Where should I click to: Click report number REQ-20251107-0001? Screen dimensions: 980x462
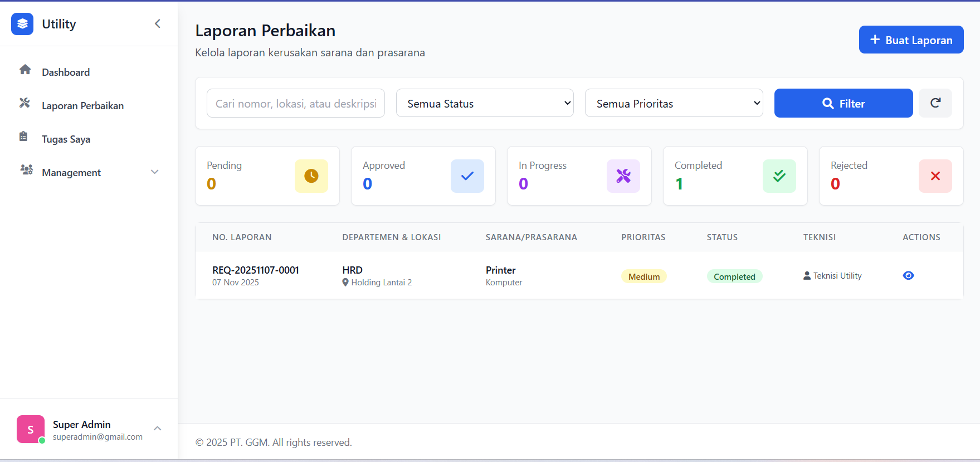[x=256, y=270]
